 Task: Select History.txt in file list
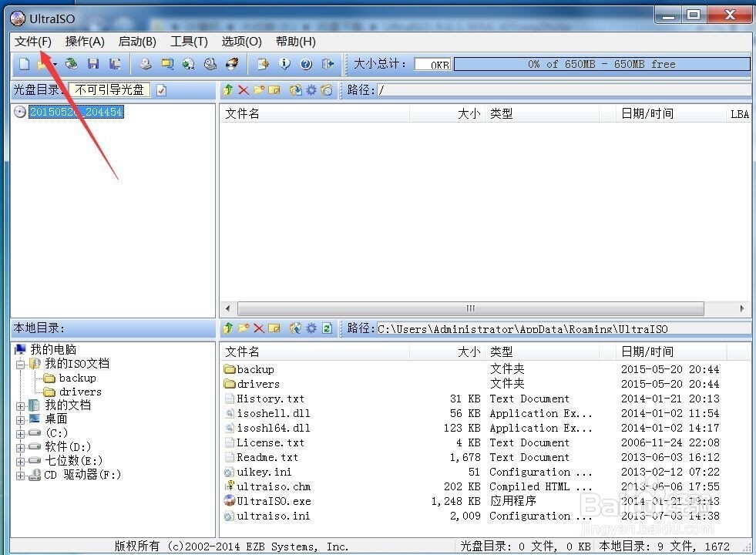coord(270,399)
